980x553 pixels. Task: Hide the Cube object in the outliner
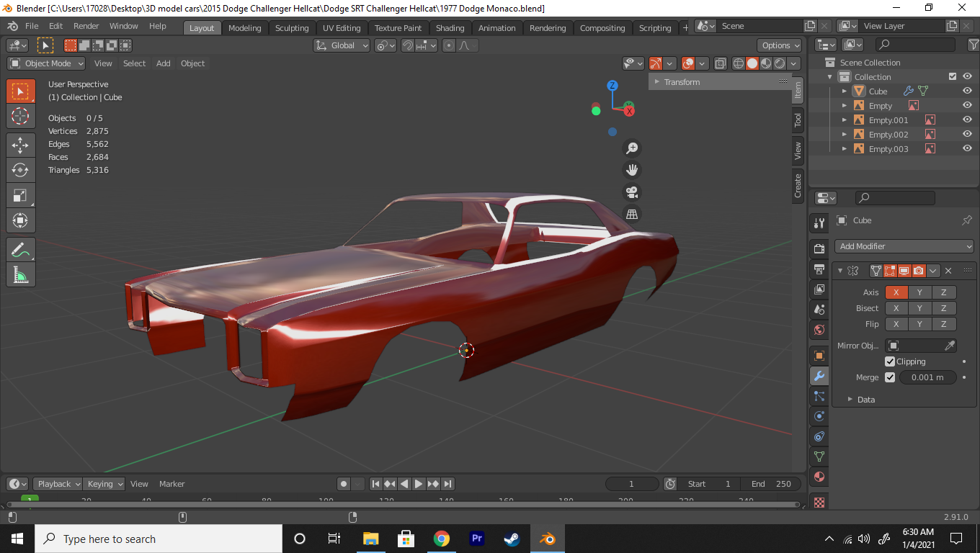967,91
